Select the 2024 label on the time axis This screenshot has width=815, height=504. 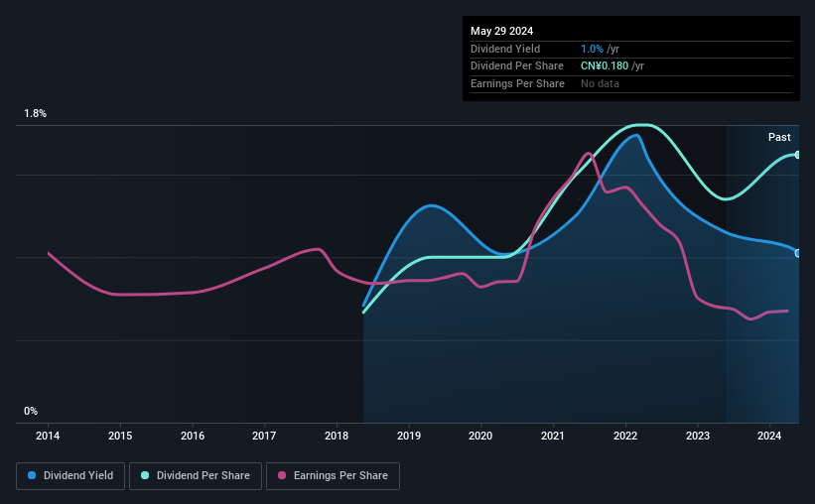(x=769, y=436)
